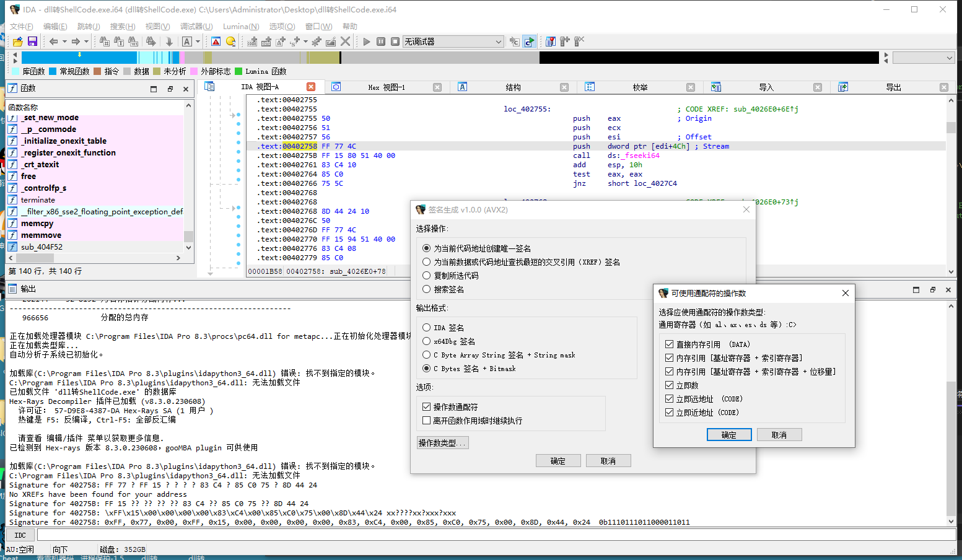Save the IDA database via disk icon
This screenshot has height=560, width=962.
coord(32,42)
